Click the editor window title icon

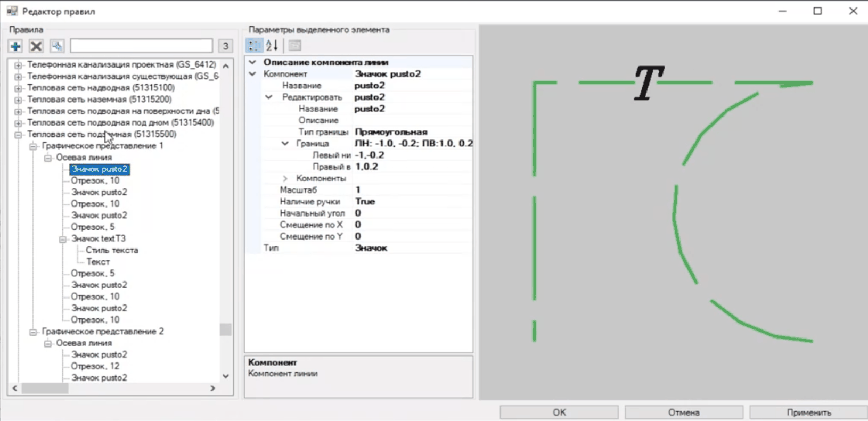coord(12,11)
